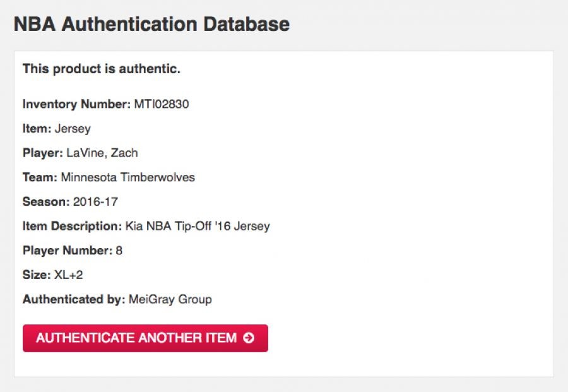Click the Player Number label

[x=68, y=251]
